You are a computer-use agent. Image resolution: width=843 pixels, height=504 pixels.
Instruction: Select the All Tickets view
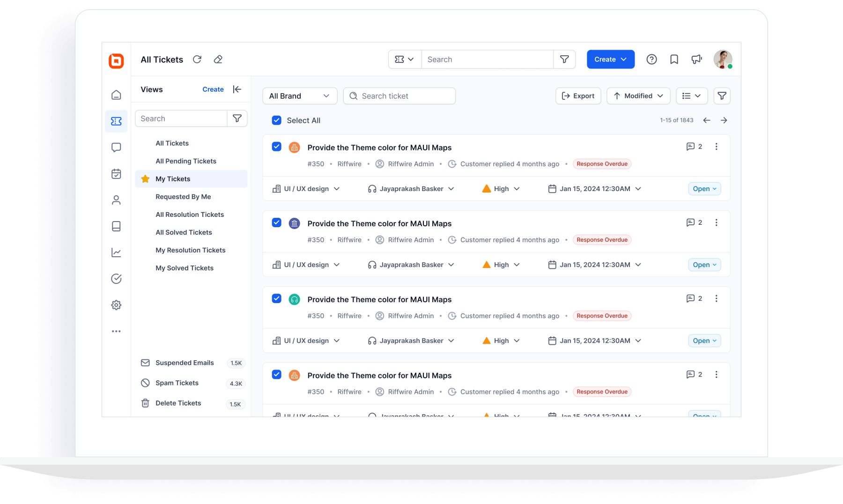click(x=191, y=143)
